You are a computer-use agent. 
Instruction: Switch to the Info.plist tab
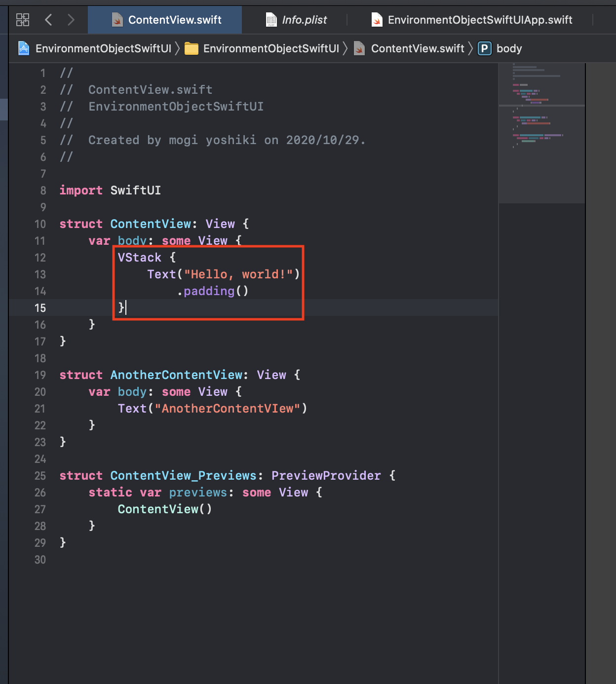tap(296, 20)
